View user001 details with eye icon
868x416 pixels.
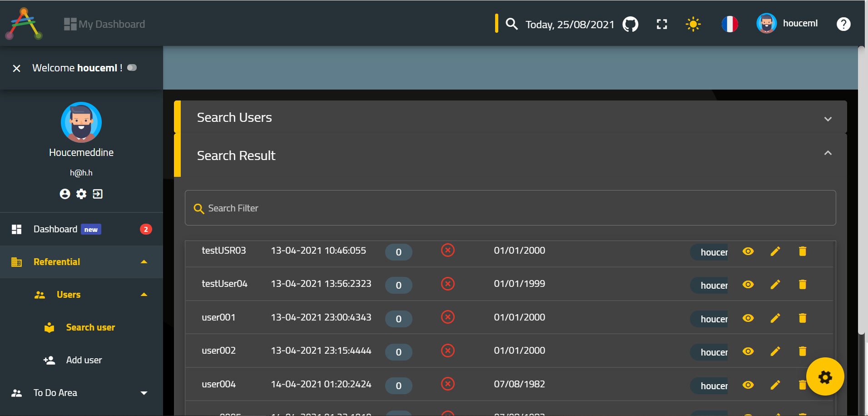pos(748,318)
